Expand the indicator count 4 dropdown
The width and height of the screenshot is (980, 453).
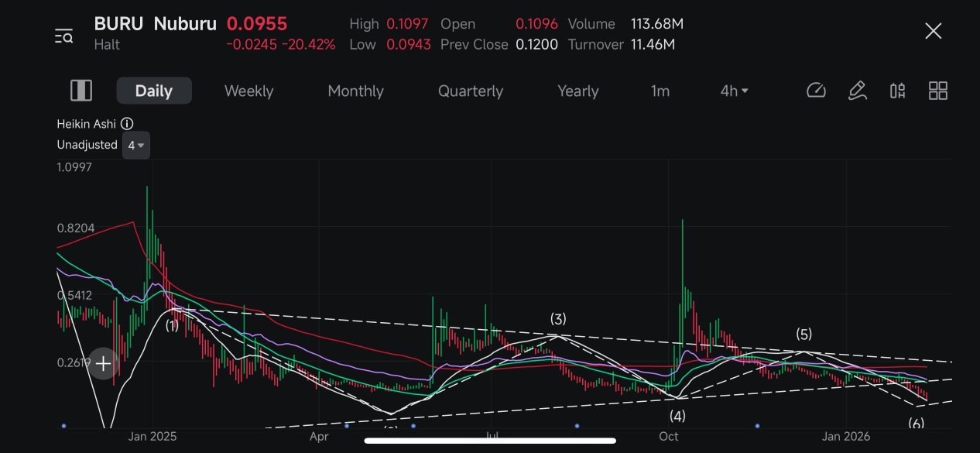point(136,146)
